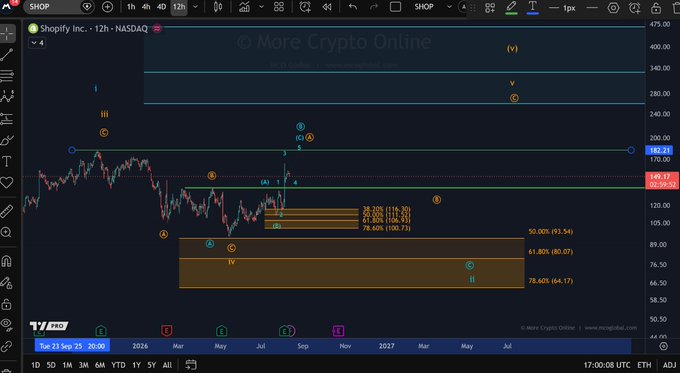Switch to the 4h timeframe

point(146,7)
